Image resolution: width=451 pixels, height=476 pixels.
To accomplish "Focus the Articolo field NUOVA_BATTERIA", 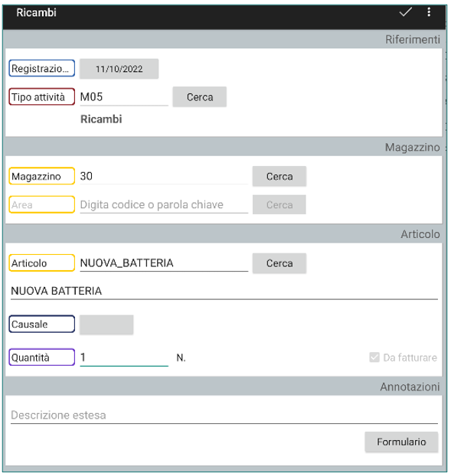I will point(164,263).
